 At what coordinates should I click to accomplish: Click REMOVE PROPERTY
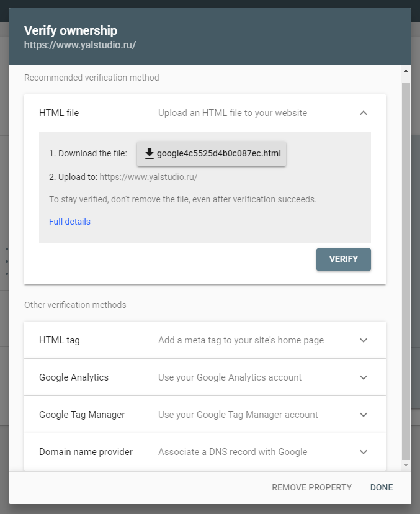pos(311,487)
